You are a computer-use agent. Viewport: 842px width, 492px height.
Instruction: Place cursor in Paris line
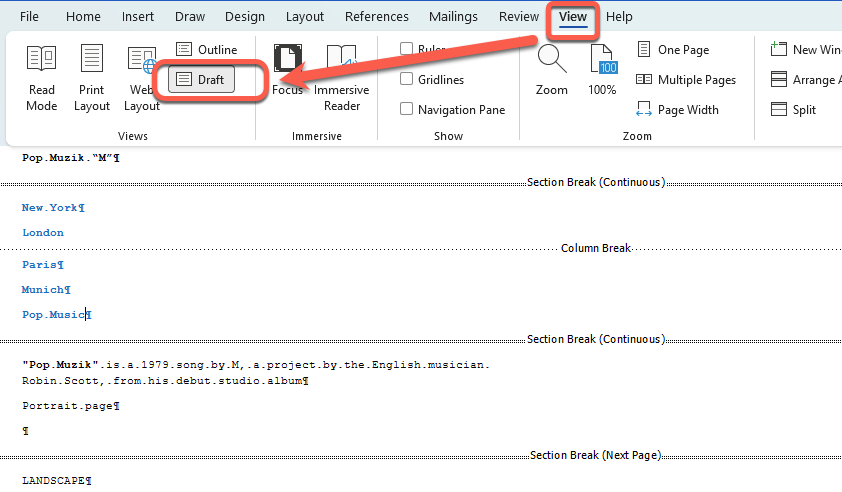[43, 265]
